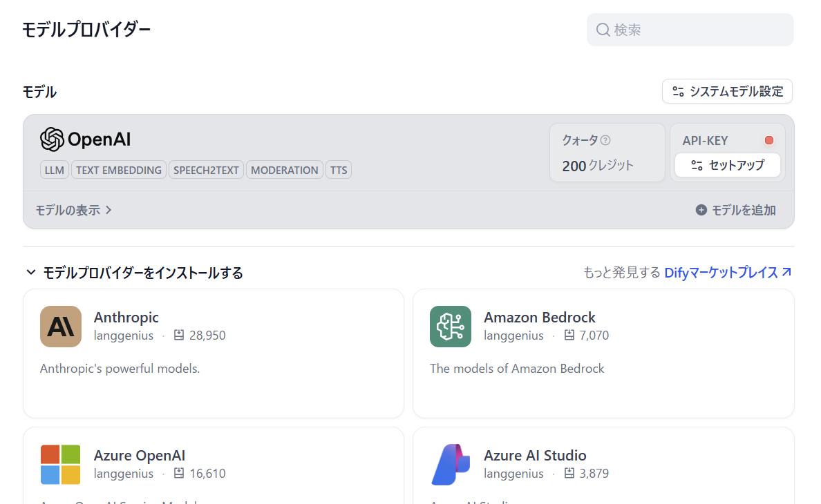
Task: Click the OpenAI logo
Action: pos(85,139)
